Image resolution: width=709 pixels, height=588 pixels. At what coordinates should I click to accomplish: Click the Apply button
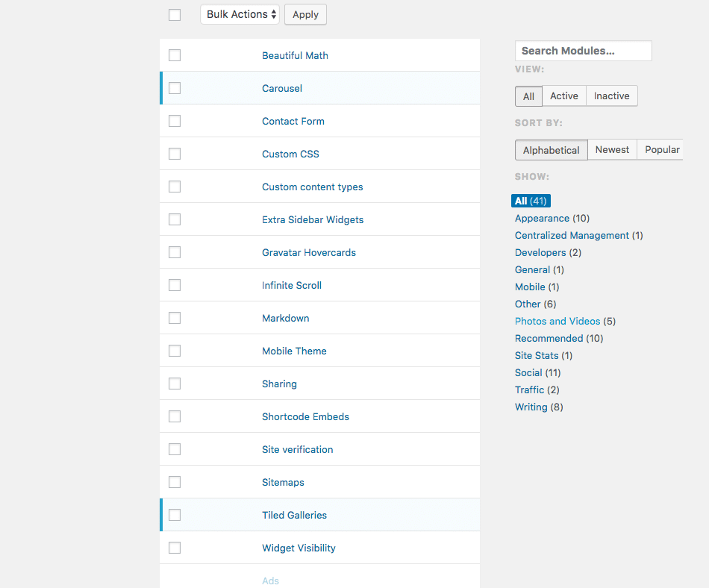click(x=305, y=14)
